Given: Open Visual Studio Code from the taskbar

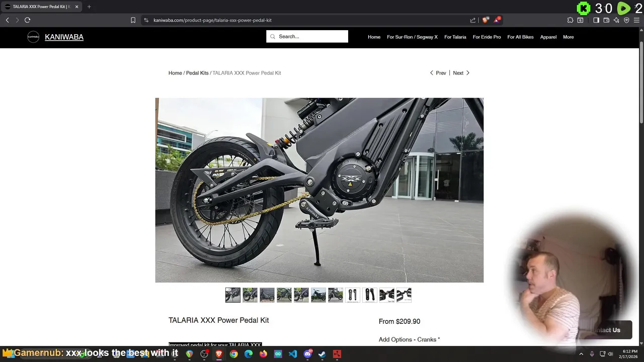Looking at the screenshot, I should click(293, 354).
